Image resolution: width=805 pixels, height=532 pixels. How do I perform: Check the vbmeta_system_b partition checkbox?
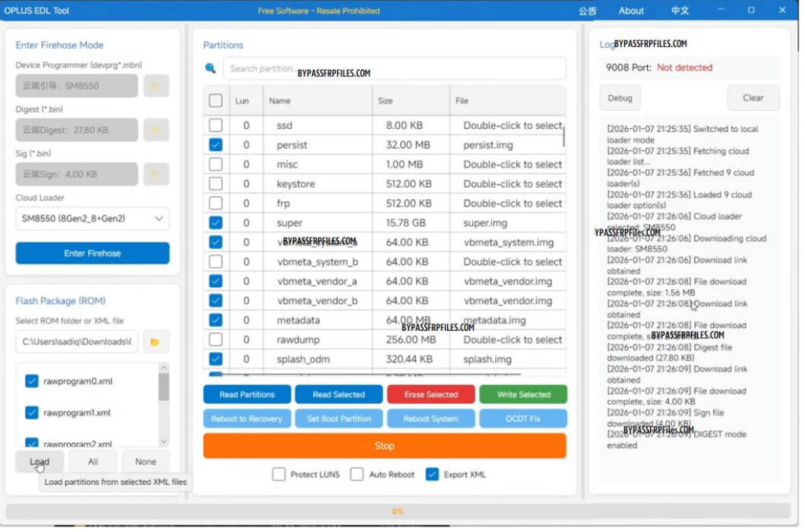coord(215,262)
